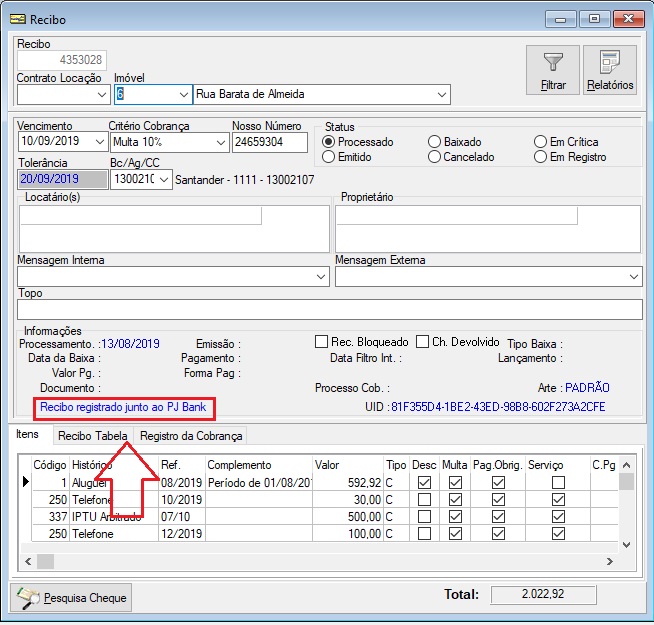
Task: Select the Em Registro status option
Action: coord(540,157)
